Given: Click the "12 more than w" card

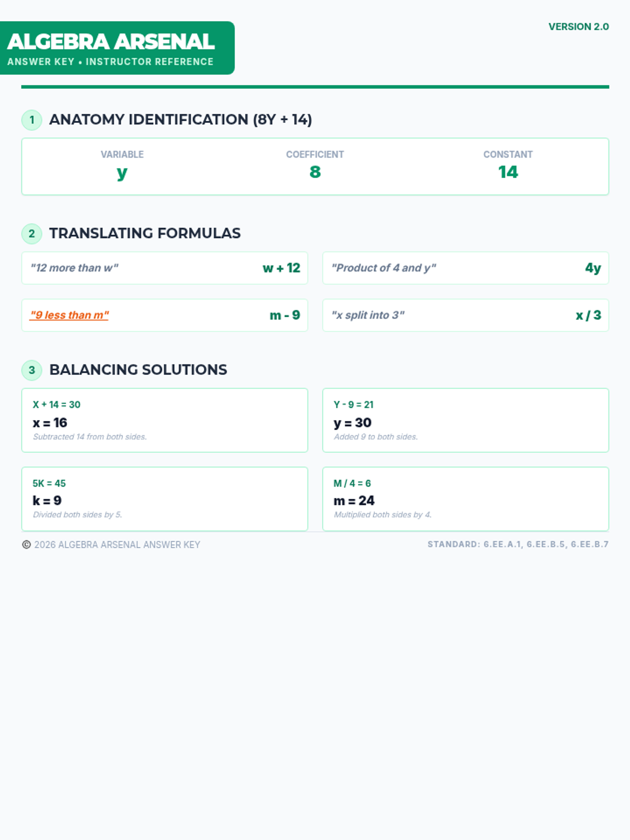Looking at the screenshot, I should point(164,268).
